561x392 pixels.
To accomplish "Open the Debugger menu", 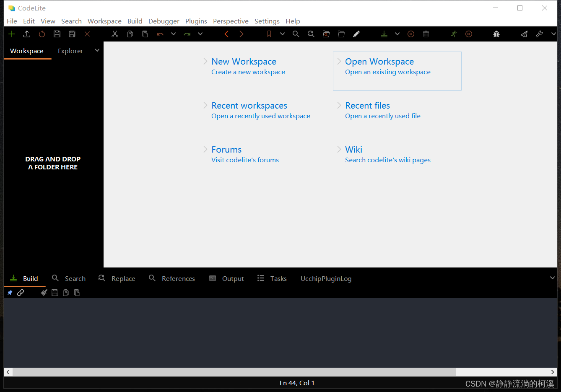I will point(164,21).
